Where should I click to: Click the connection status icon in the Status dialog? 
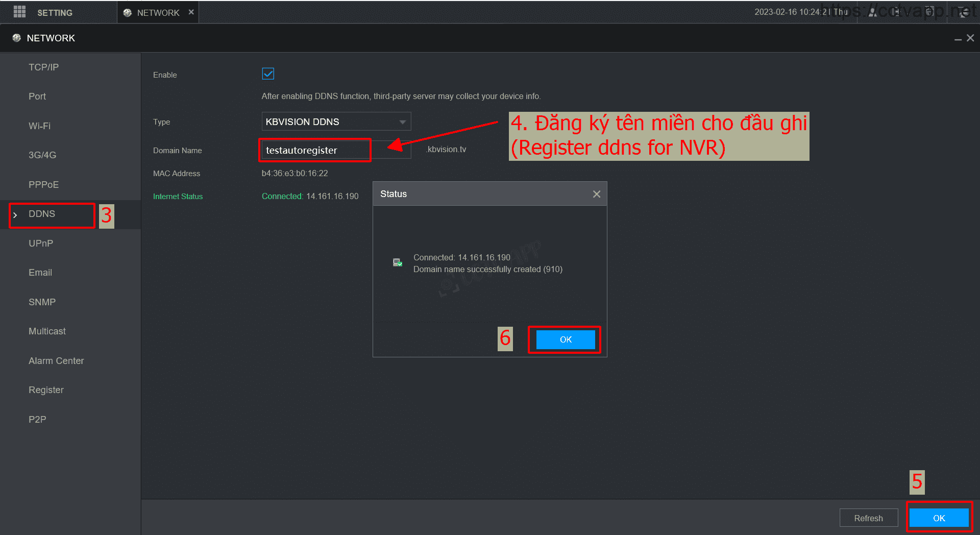tap(397, 262)
